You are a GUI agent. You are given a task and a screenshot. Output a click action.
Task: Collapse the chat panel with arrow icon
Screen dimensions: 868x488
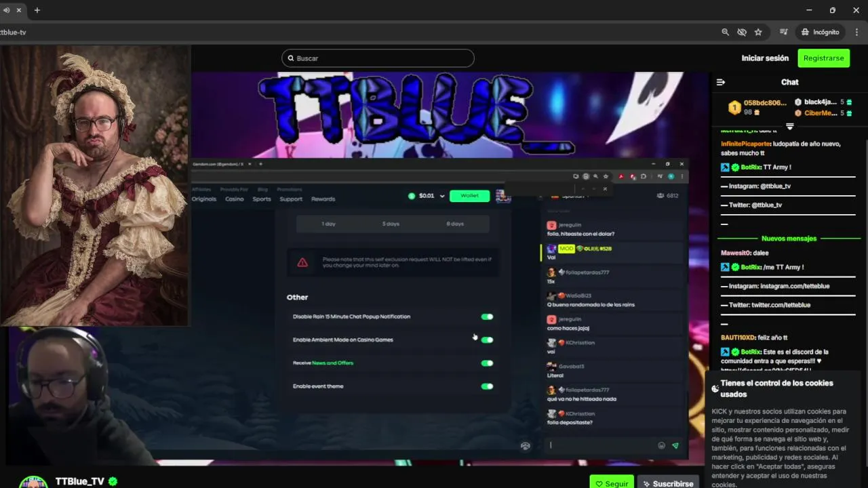click(721, 82)
